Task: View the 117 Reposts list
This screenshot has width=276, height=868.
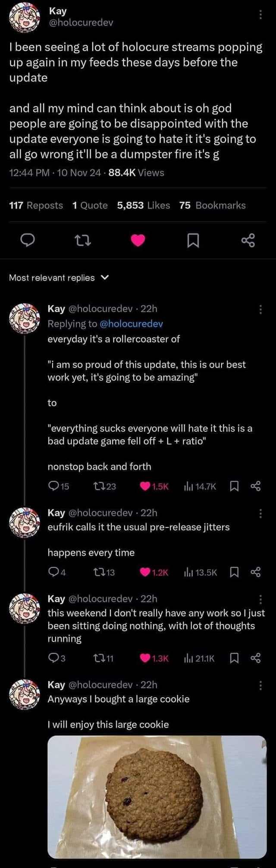Action: [36, 205]
